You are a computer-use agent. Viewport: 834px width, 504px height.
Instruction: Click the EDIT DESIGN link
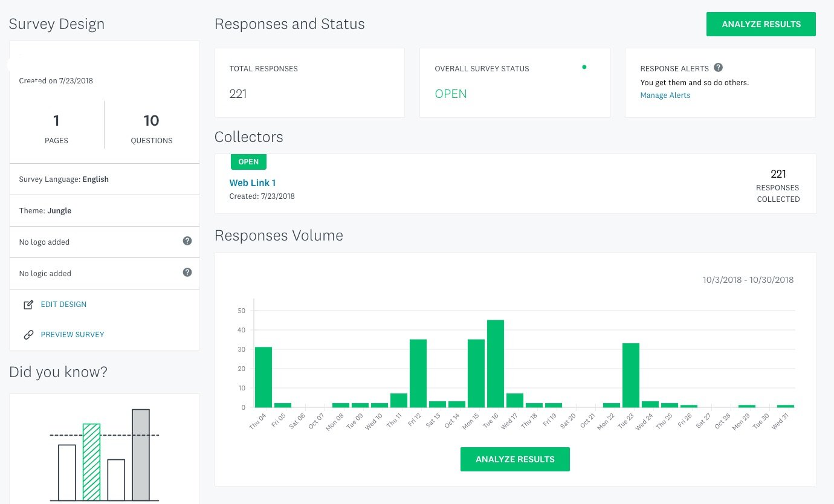coord(63,305)
